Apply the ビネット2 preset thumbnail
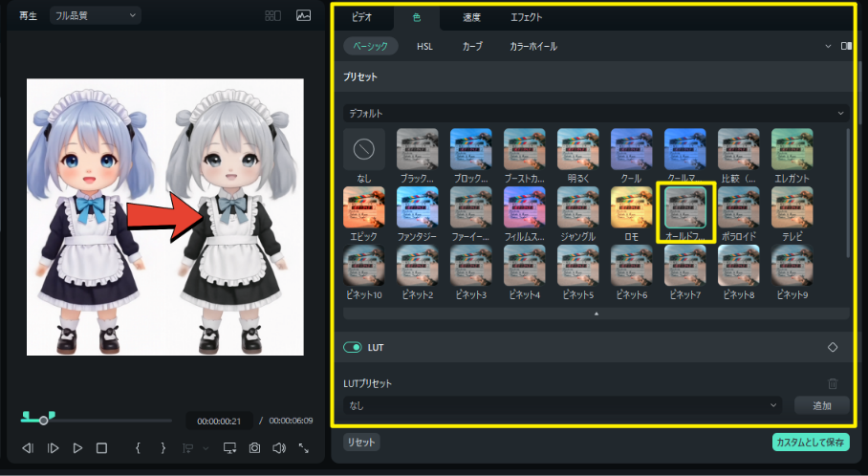Image resolution: width=868 pixels, height=476 pixels. [418, 267]
